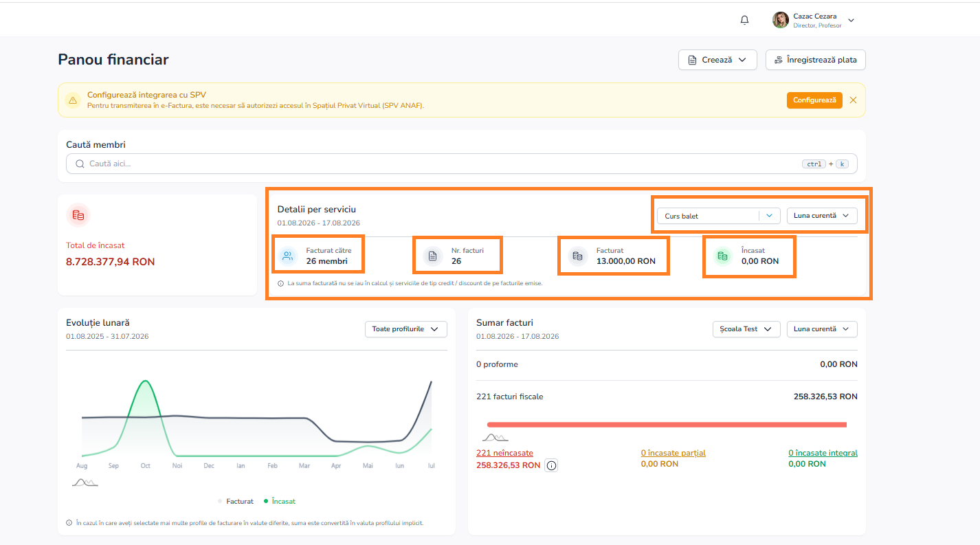Toggle the Facturat legend in chart
This screenshot has height=545, width=980.
pyautogui.click(x=236, y=502)
